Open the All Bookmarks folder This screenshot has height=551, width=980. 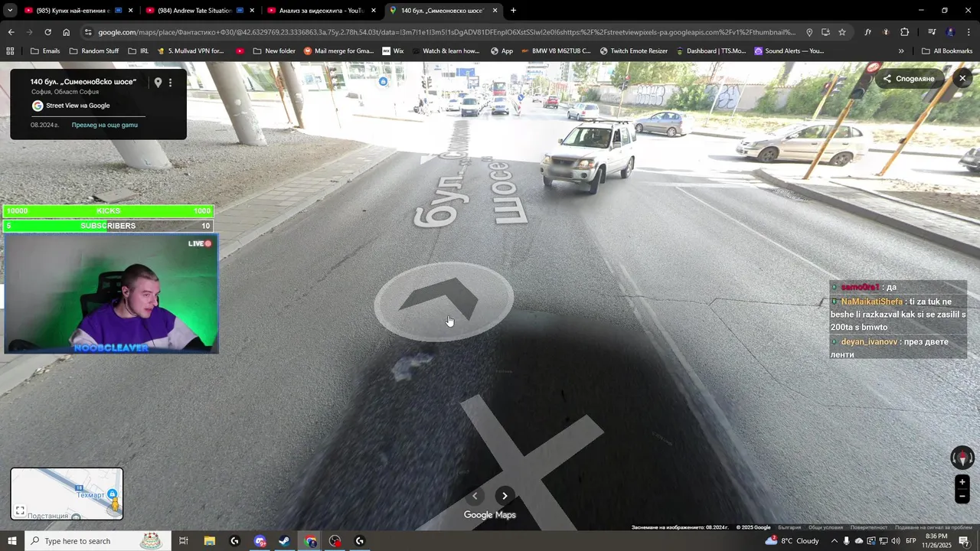pos(947,51)
